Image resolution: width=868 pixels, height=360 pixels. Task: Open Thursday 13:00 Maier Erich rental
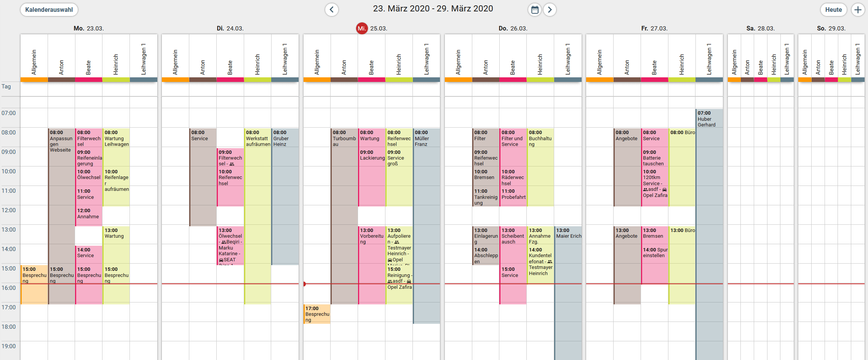[x=568, y=293]
